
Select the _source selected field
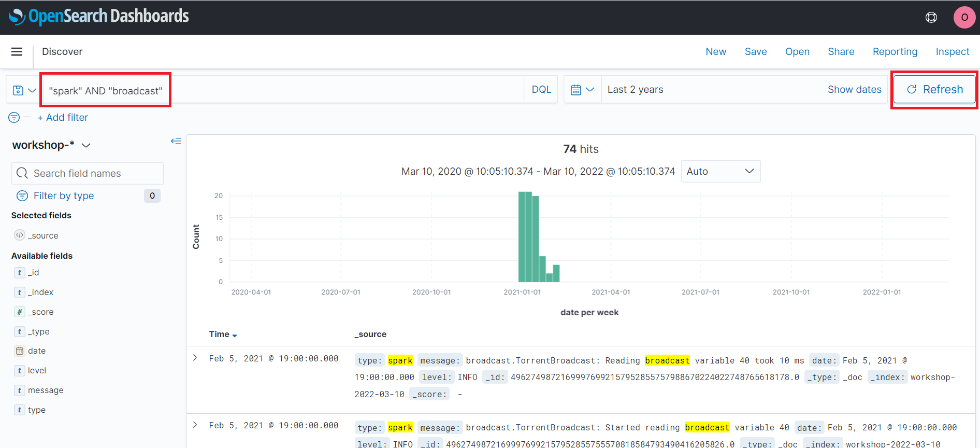click(x=43, y=235)
